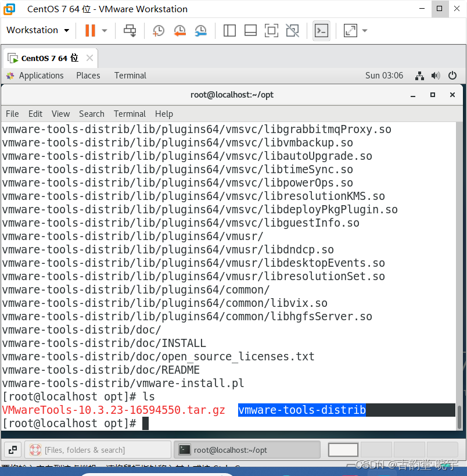Open the terminal Edit menu
Screen dimensions: 467x476
pyautogui.click(x=35, y=114)
